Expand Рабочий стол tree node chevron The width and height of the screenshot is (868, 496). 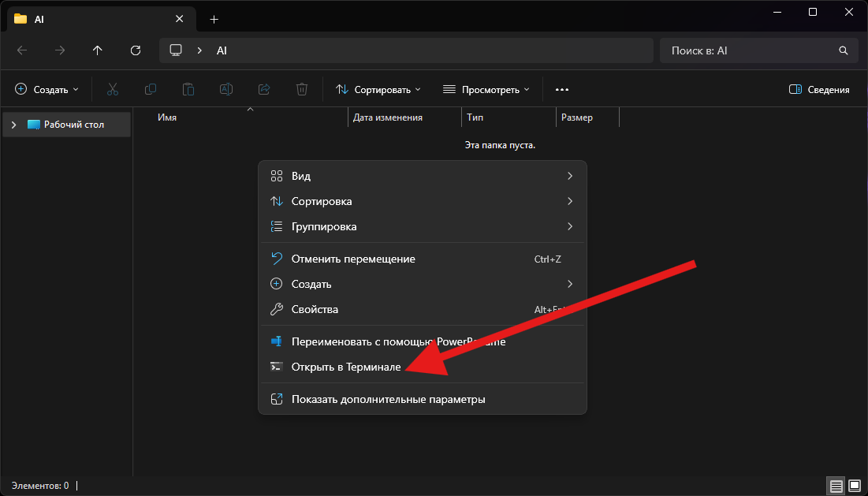coord(14,125)
